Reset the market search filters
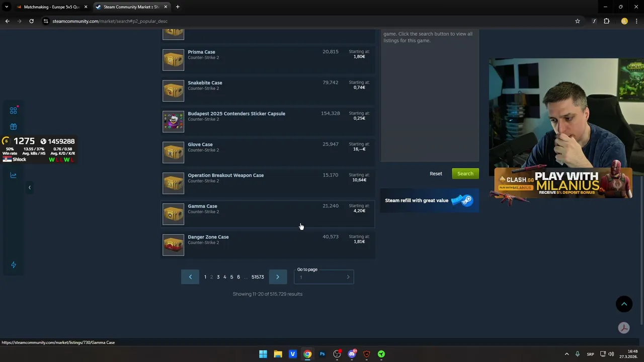 click(436, 173)
